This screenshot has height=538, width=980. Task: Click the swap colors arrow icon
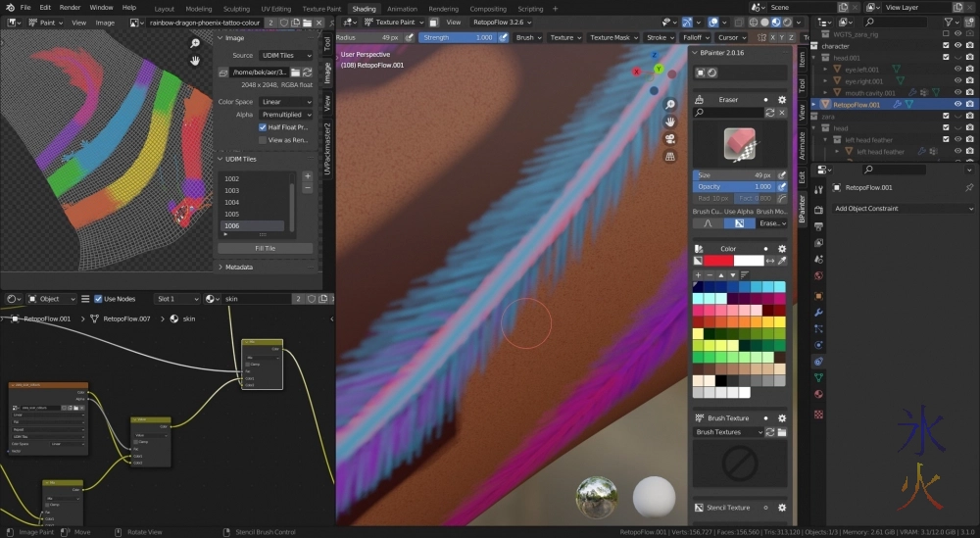coord(769,261)
